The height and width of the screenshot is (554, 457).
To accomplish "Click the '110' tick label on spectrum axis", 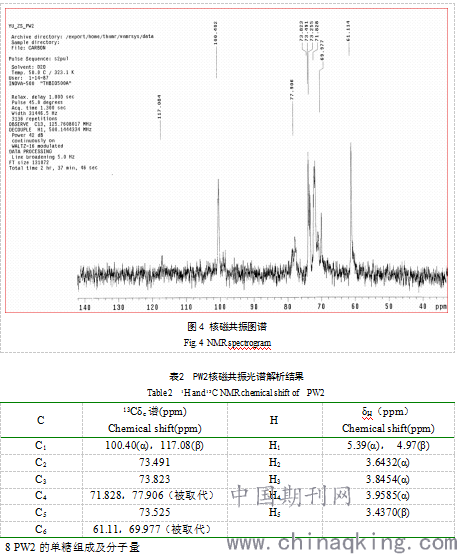I will pos(186,307).
